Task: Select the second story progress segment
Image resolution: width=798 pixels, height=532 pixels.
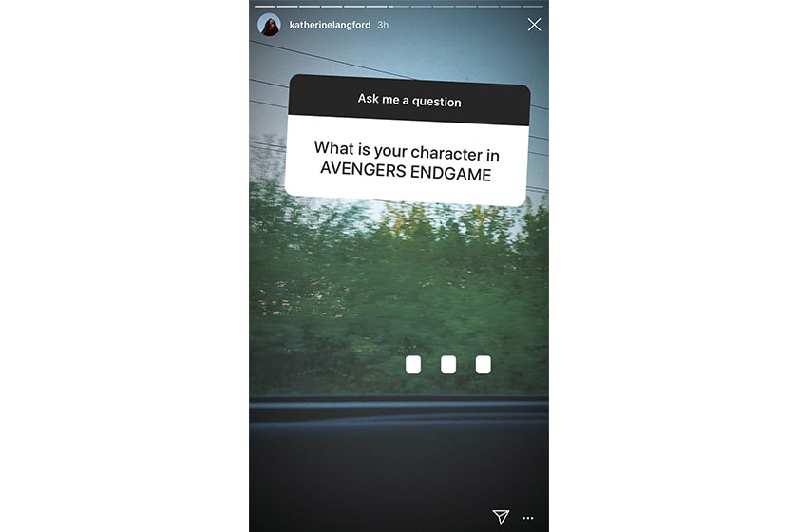Action: (x=287, y=7)
